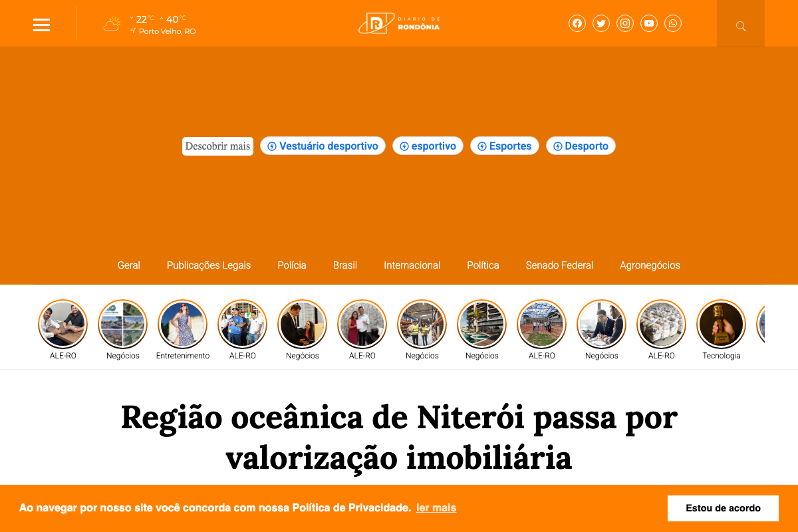The width and height of the screenshot is (798, 532).
Task: Switch to the Agronegócios section
Action: coord(650,265)
